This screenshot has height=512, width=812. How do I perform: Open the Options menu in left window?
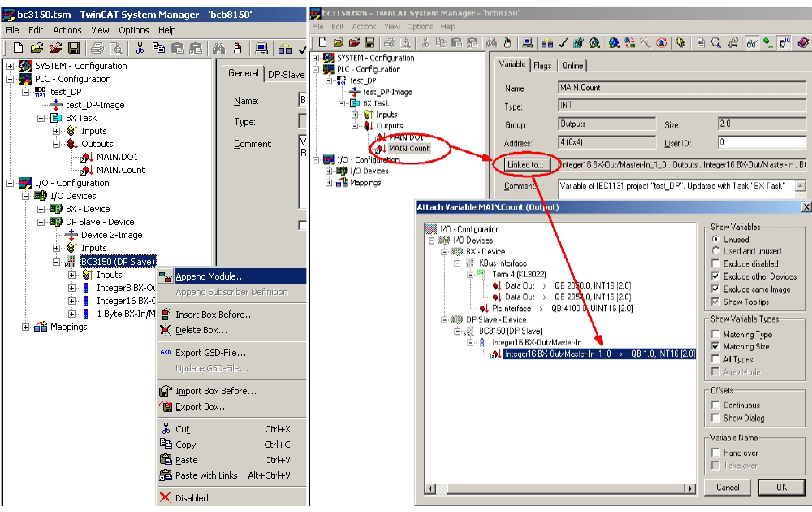[134, 30]
